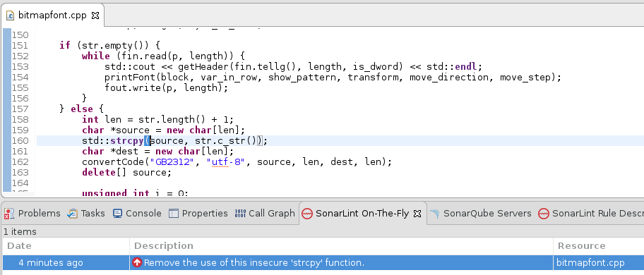Image resolution: width=644 pixels, height=275 pixels.
Task: Open the Call Graph tab
Action: pyautogui.click(x=265, y=213)
